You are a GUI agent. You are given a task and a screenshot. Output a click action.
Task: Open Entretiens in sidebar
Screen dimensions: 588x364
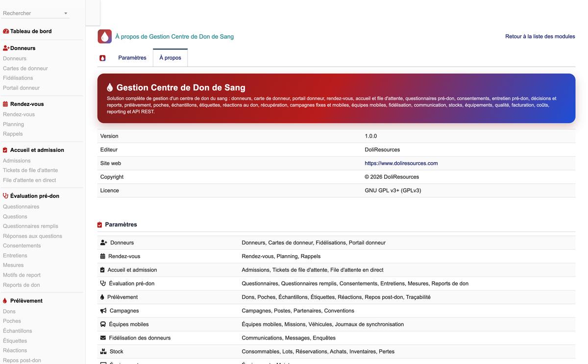pyautogui.click(x=15, y=256)
